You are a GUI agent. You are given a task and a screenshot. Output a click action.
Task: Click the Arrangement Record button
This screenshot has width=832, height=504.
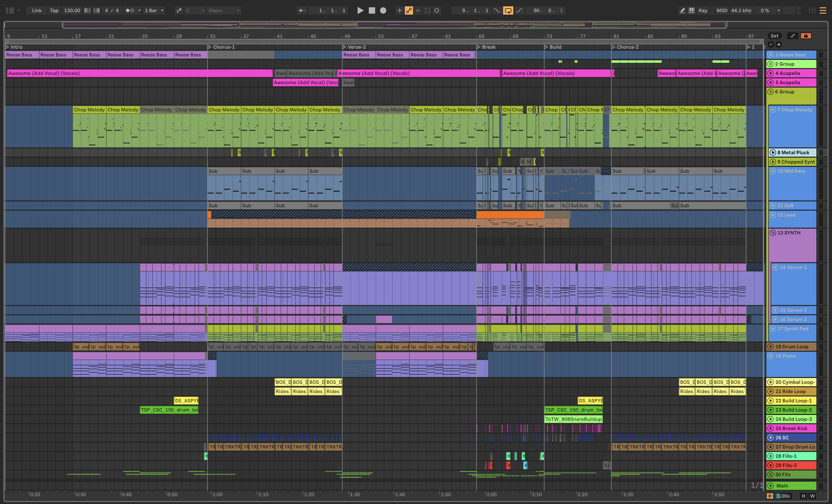click(383, 10)
